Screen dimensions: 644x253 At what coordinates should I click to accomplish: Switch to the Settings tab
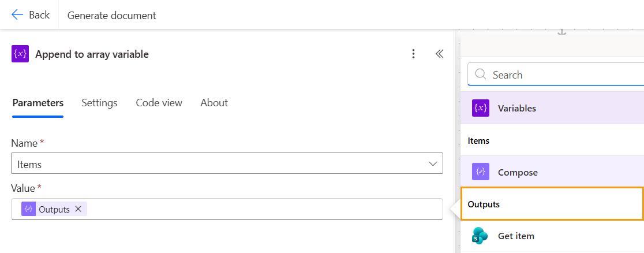[99, 103]
